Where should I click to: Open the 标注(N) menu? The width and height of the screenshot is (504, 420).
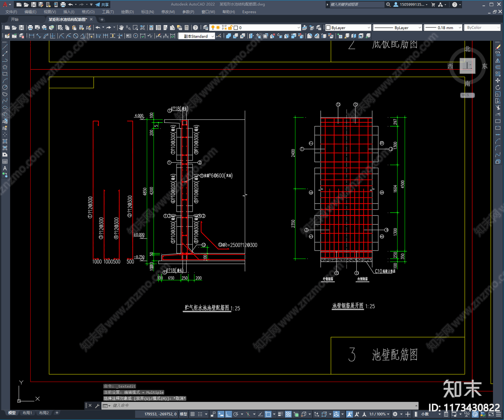147,12
